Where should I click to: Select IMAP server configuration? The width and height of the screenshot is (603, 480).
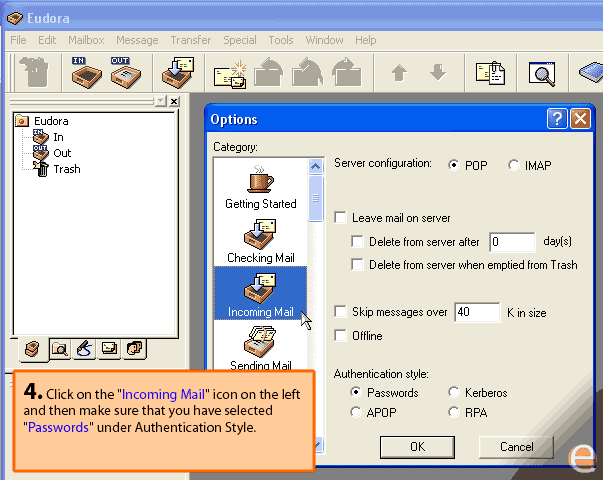click(x=514, y=165)
